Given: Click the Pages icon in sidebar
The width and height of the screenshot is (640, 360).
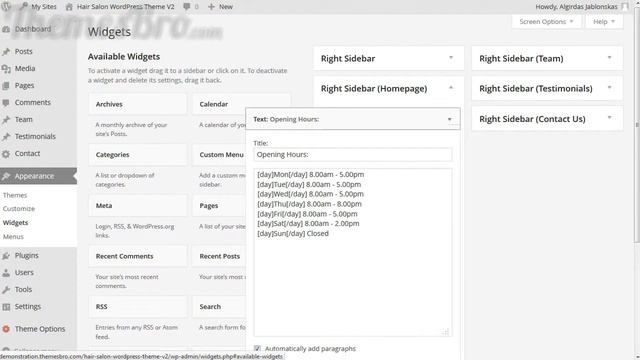Looking at the screenshot, I should [x=6, y=86].
